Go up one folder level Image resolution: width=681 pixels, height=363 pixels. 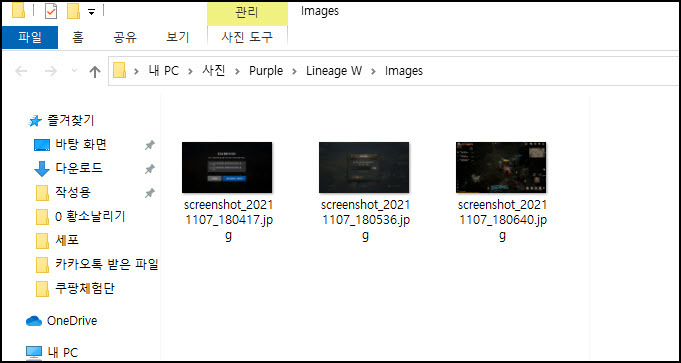(95, 71)
